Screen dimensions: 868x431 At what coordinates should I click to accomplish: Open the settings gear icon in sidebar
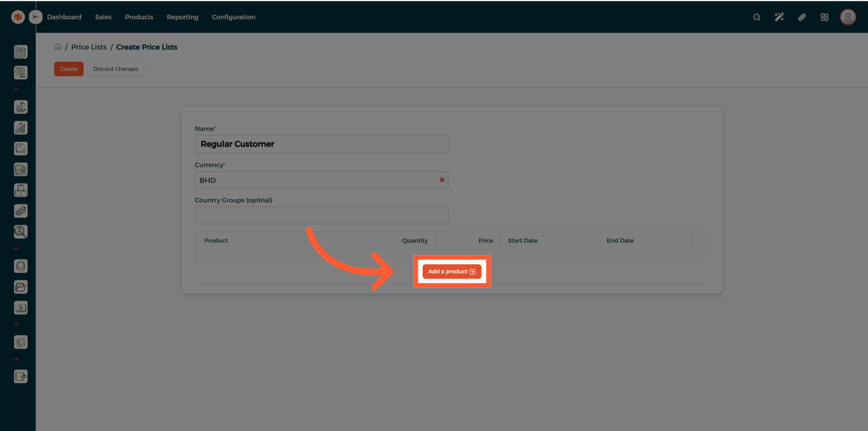[x=21, y=342]
